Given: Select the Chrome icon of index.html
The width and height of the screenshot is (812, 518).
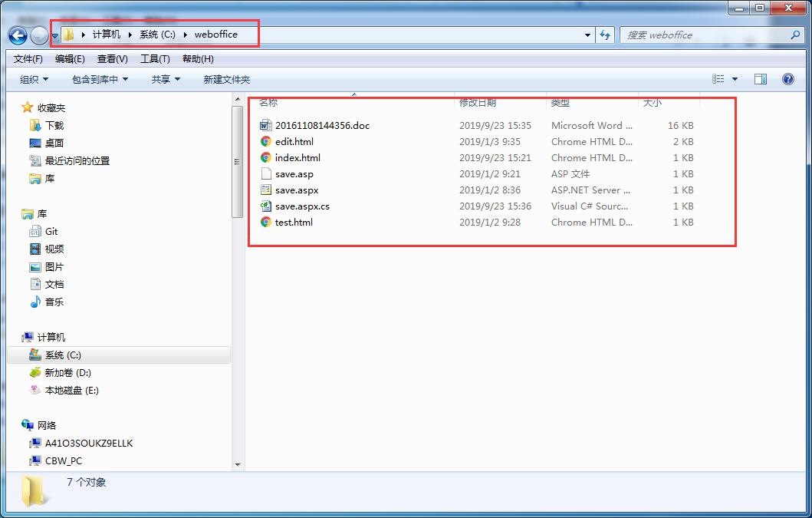Looking at the screenshot, I should point(265,157).
